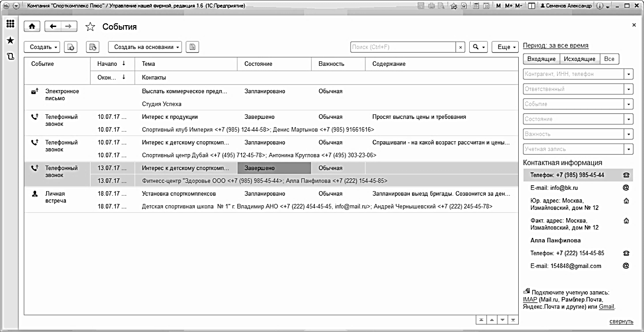
Task: Open the info (i) icon in the title bar
Action: click(x=600, y=6)
